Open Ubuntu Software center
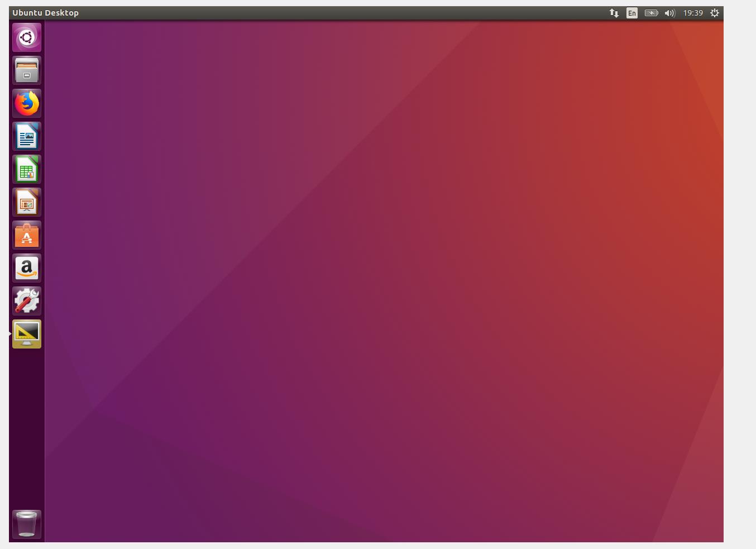The width and height of the screenshot is (756, 549). (x=27, y=235)
